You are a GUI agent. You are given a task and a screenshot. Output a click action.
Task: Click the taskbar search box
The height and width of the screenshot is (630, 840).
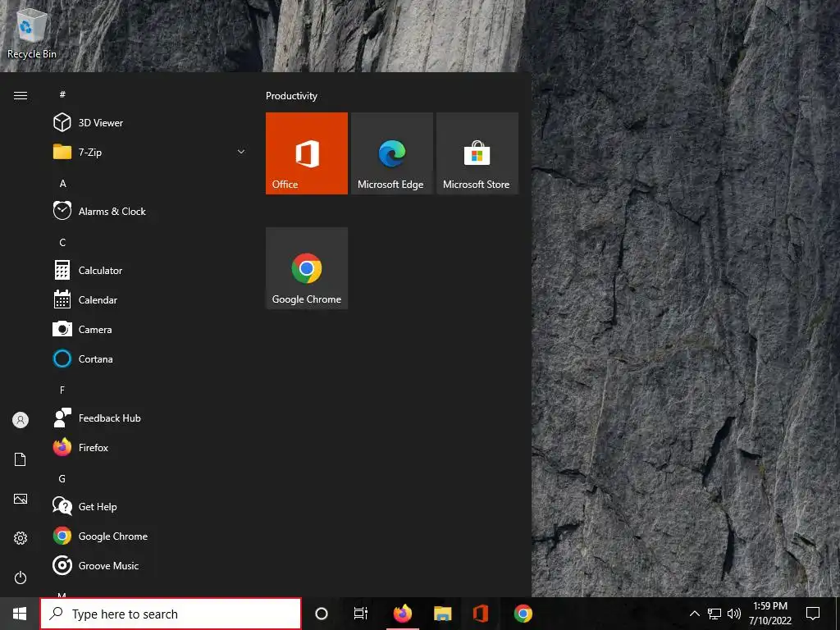pyautogui.click(x=171, y=614)
